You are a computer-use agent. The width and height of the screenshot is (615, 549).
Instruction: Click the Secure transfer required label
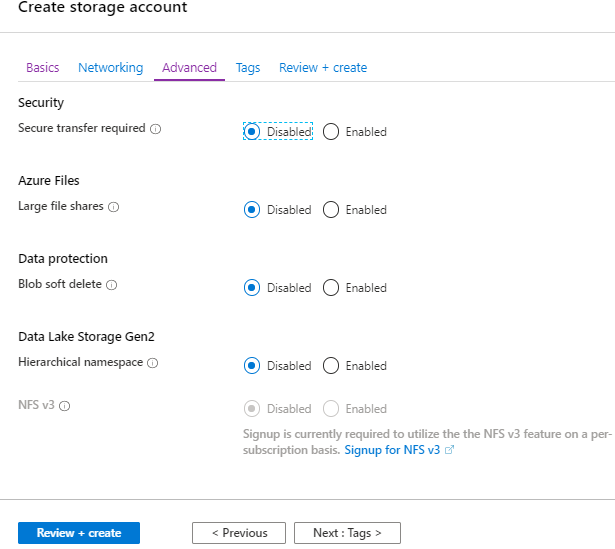pos(82,128)
